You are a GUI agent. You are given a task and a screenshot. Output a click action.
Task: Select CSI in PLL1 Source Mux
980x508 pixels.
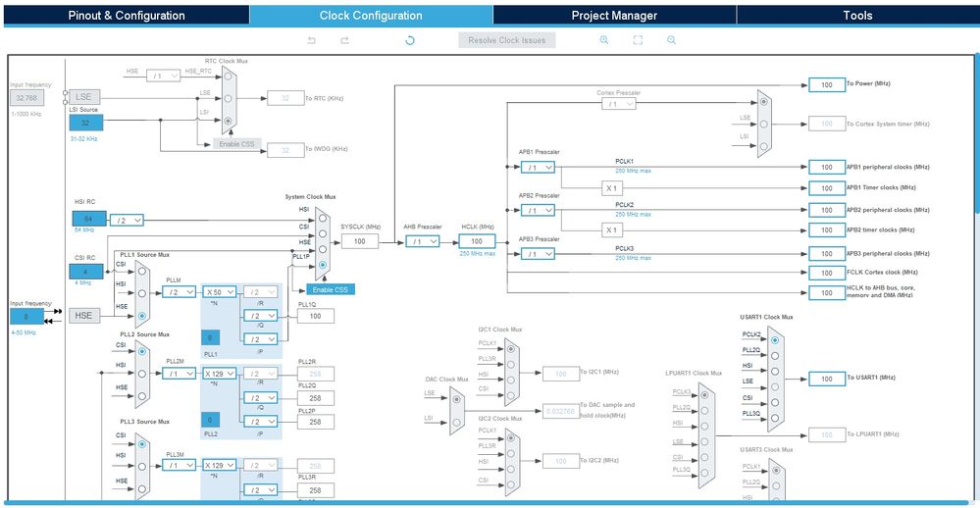pyautogui.click(x=142, y=272)
